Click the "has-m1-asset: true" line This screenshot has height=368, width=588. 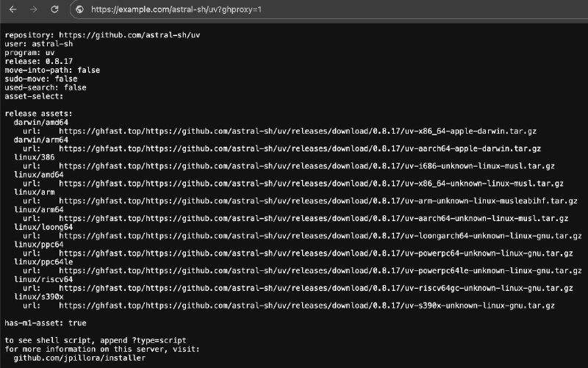[x=46, y=322]
